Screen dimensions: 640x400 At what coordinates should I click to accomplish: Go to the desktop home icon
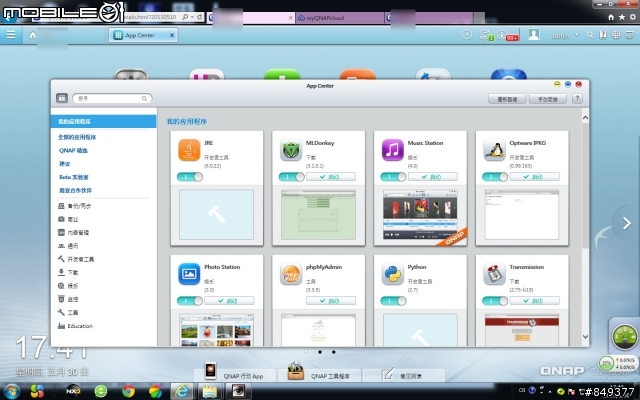click(33, 35)
